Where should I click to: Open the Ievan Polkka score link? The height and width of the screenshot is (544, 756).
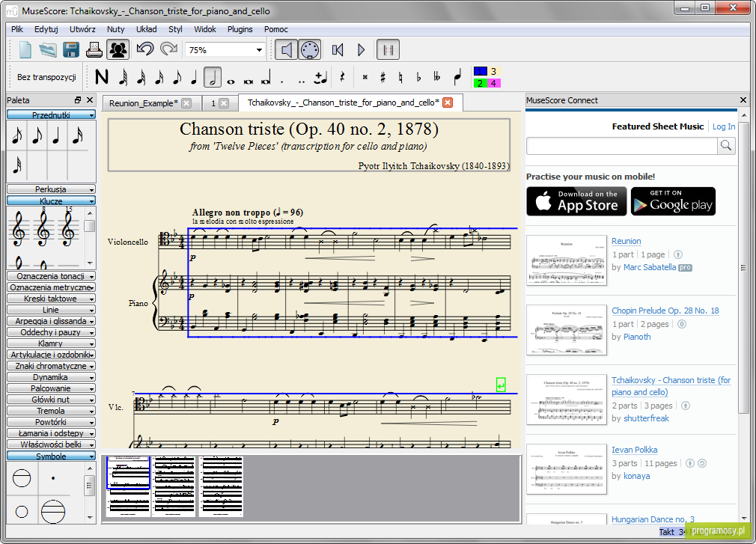pyautogui.click(x=634, y=450)
